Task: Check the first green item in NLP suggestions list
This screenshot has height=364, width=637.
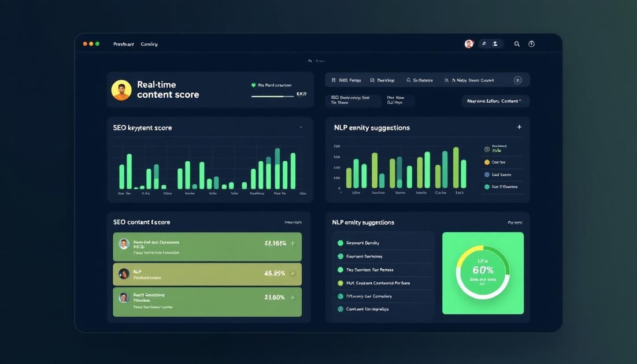Action: (340, 243)
